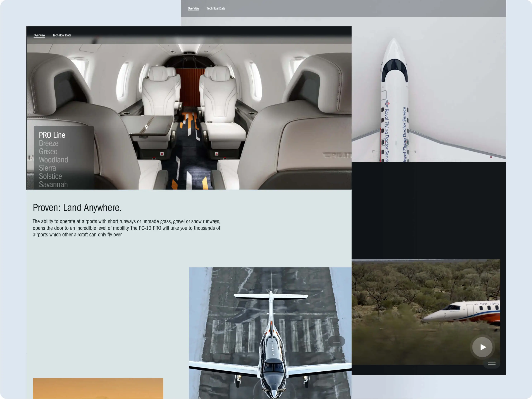The height and width of the screenshot is (399, 532).
Task: Click the orange sunset image
Action: [x=98, y=388]
